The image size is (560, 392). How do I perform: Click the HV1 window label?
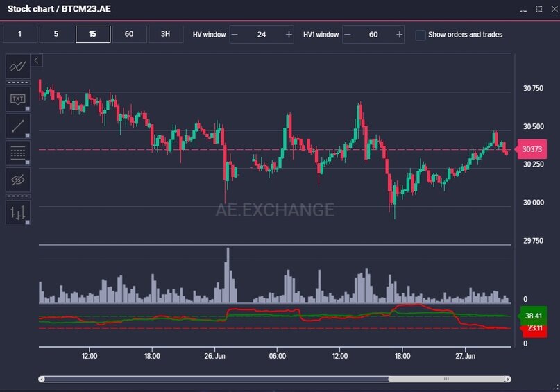pyautogui.click(x=321, y=35)
